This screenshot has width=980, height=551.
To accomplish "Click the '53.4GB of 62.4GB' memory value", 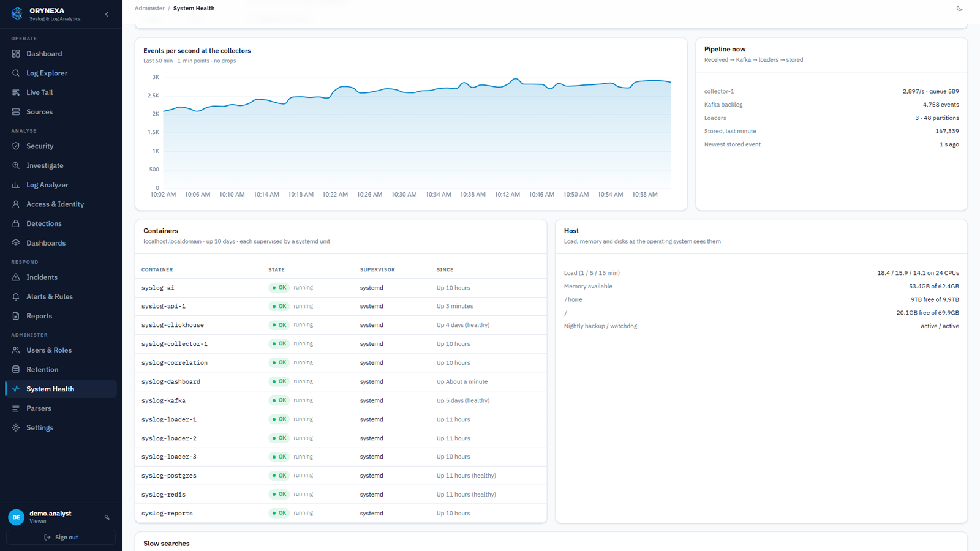I will click(x=933, y=287).
